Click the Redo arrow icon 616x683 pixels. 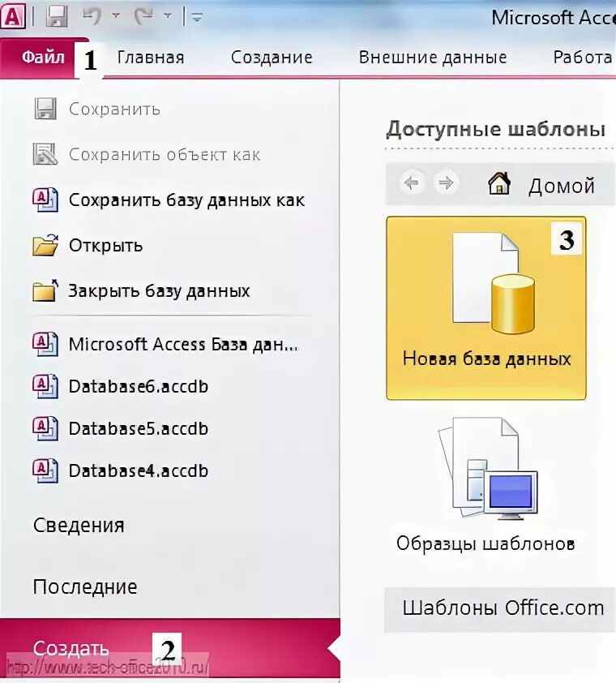click(143, 16)
